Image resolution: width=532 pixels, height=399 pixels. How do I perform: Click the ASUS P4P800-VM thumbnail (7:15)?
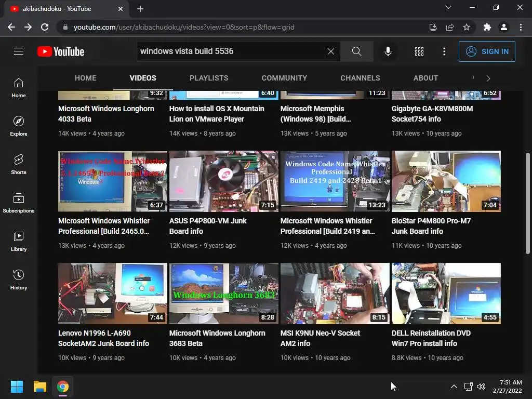[223, 181]
